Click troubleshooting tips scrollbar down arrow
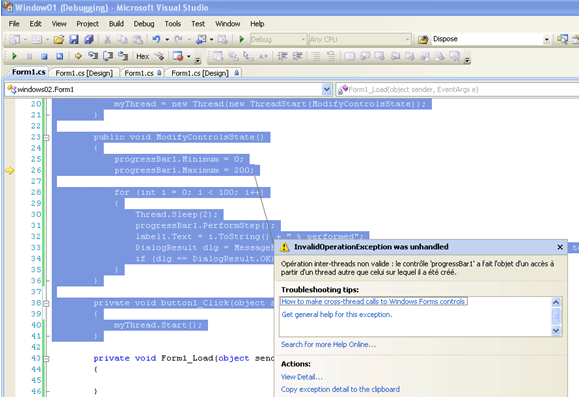Image resolution: width=581 pixels, height=397 pixels. point(556,330)
